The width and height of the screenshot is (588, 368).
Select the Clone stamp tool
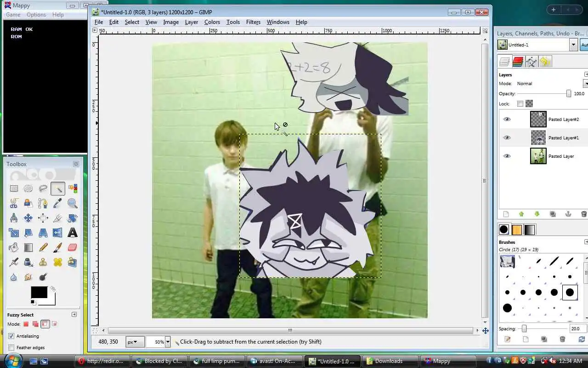click(x=43, y=262)
